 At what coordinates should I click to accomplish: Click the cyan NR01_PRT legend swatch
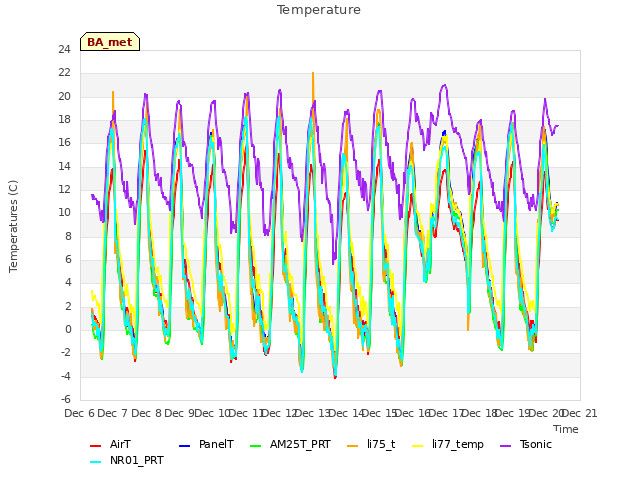[95, 462]
